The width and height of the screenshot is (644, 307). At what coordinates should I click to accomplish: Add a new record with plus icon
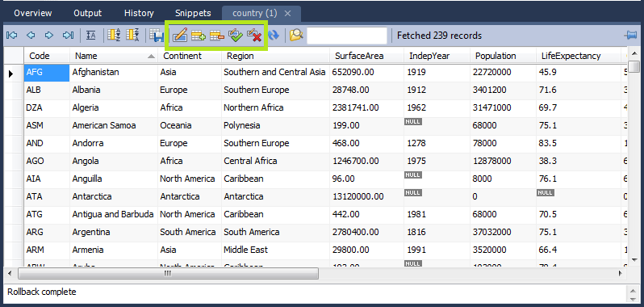199,36
